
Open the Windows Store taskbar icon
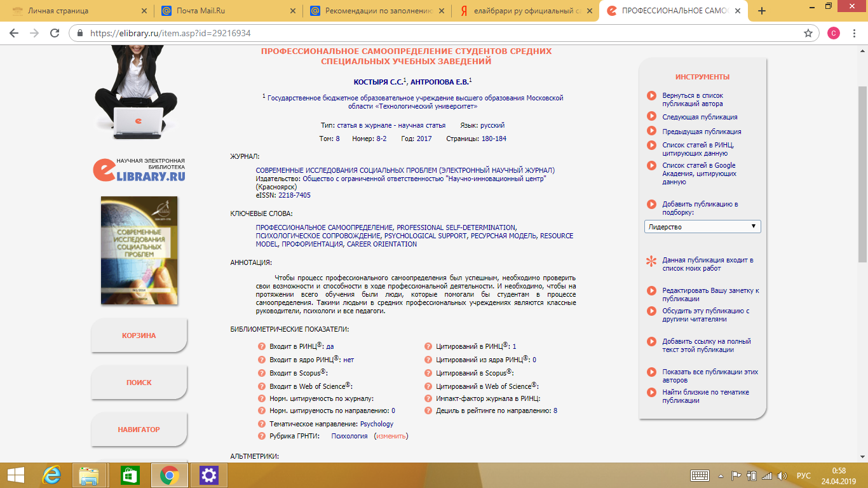click(x=130, y=475)
